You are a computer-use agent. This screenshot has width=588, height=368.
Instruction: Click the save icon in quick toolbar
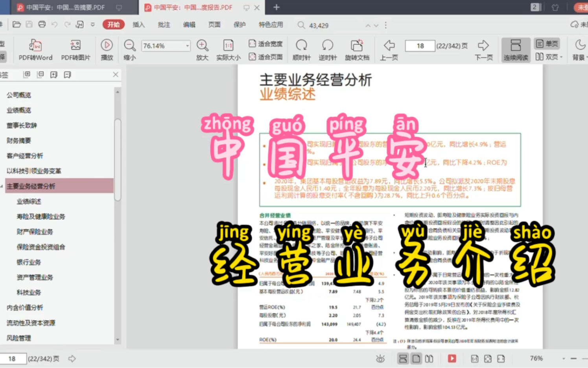point(29,25)
